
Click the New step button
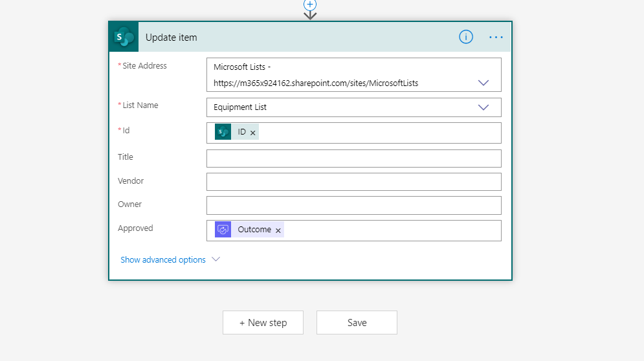[263, 323]
